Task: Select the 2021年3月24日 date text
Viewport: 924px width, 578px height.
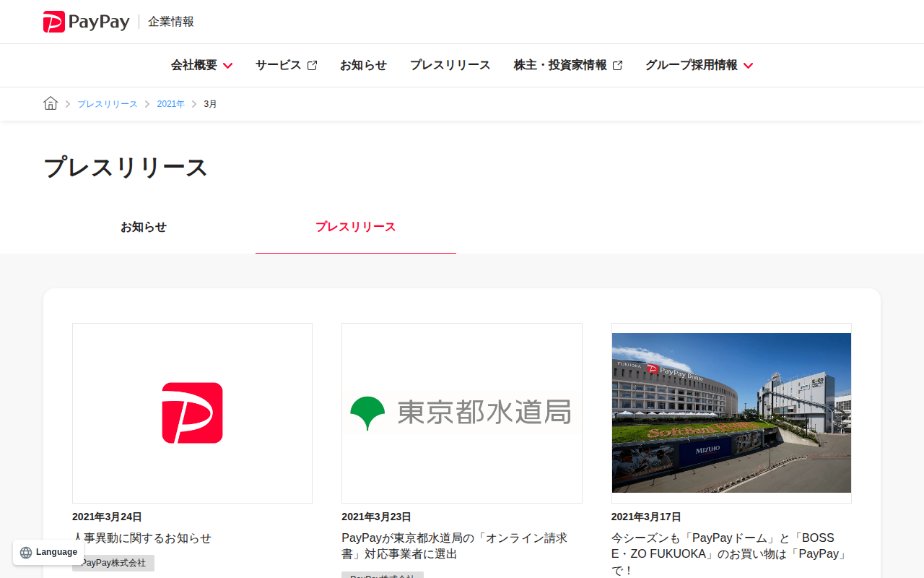Action: (107, 517)
